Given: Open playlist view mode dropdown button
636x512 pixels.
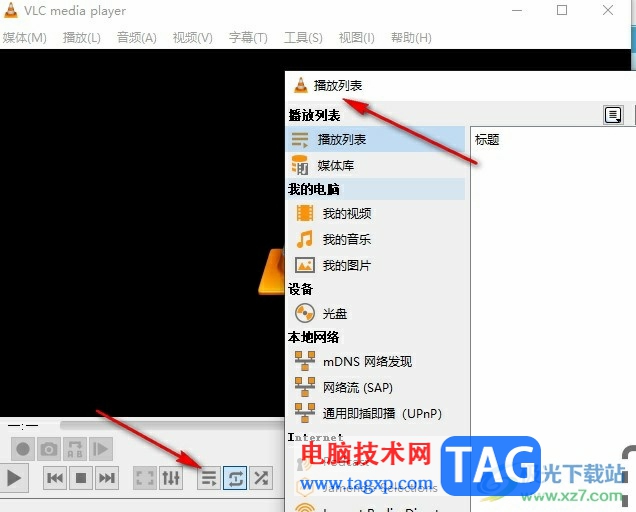Looking at the screenshot, I should [x=613, y=115].
